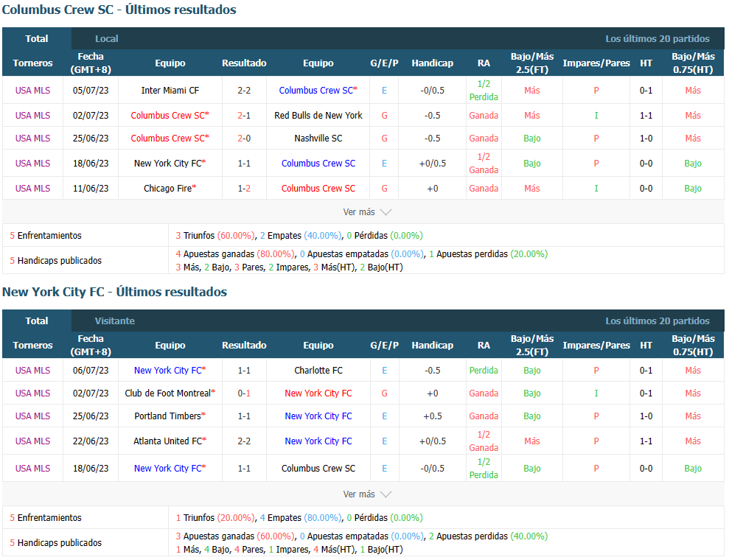
Task: Click the G/E/P column header in New York City table
Action: pyautogui.click(x=384, y=346)
